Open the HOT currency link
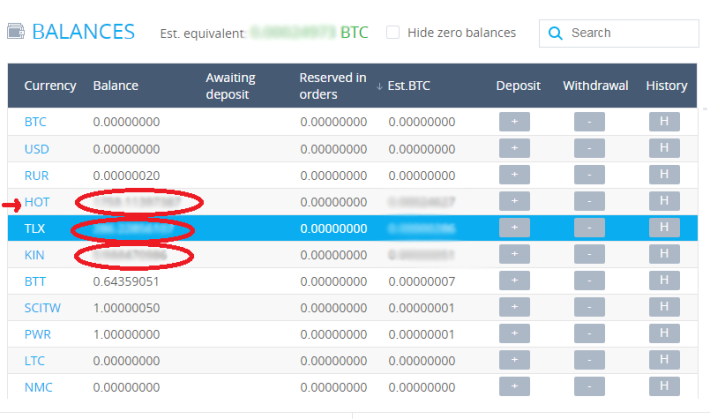This screenshot has width=710, height=419. [37, 202]
